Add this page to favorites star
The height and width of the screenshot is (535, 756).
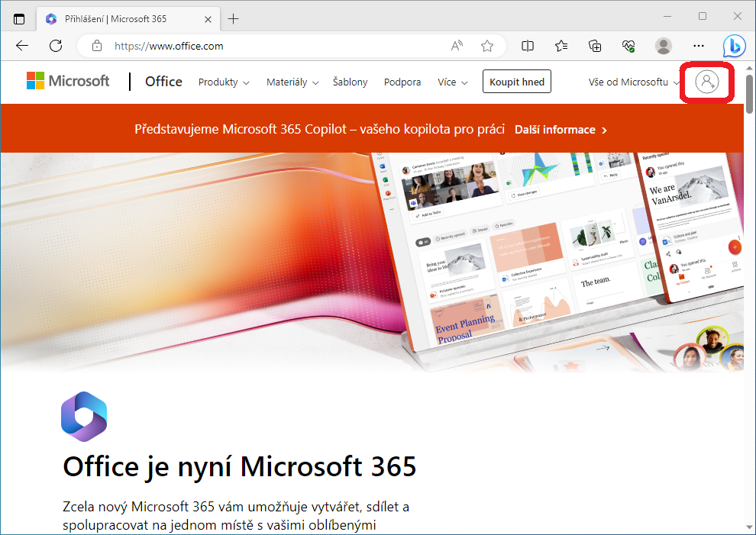(x=487, y=46)
